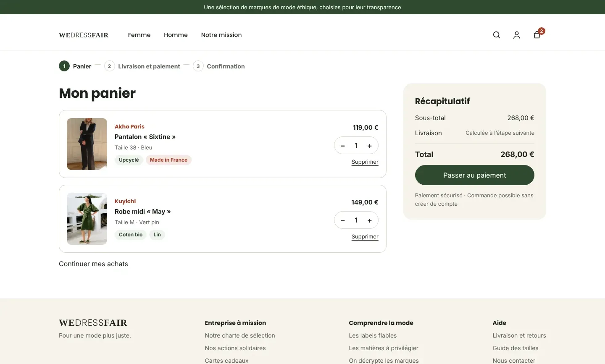This screenshot has height=364, width=605.
Task: Click the 119,00 € price
Action: point(366,128)
